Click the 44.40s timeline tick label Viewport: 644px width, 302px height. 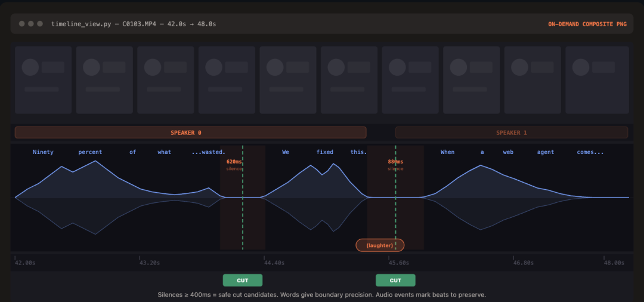[x=274, y=263]
